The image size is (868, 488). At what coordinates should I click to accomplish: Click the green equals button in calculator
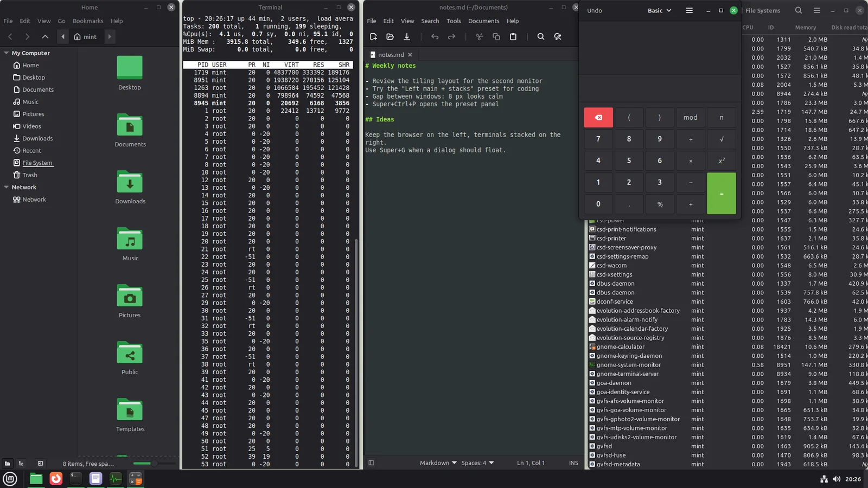[x=722, y=194]
